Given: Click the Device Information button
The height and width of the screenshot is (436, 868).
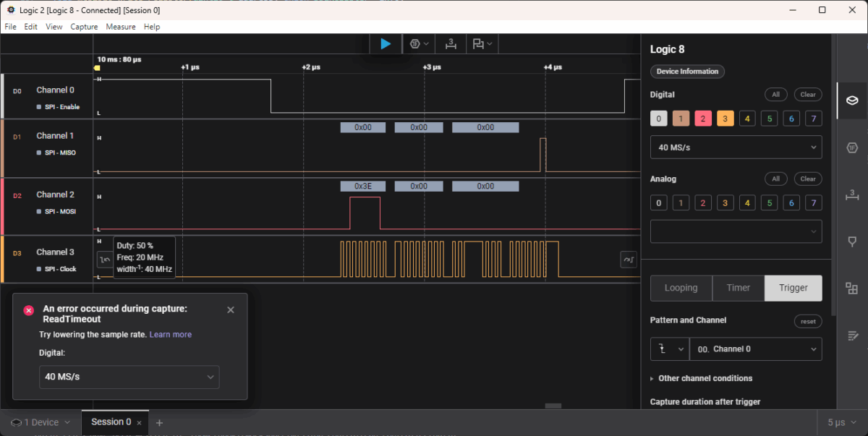Looking at the screenshot, I should click(687, 72).
